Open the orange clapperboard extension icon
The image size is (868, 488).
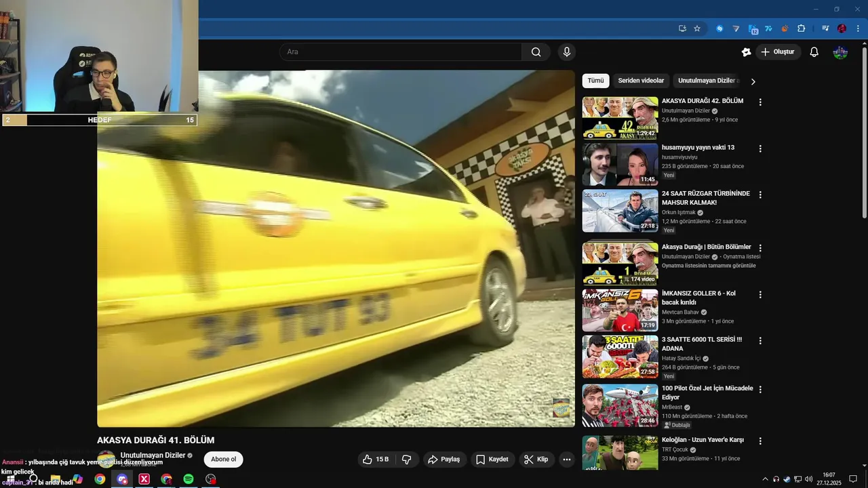(x=785, y=28)
